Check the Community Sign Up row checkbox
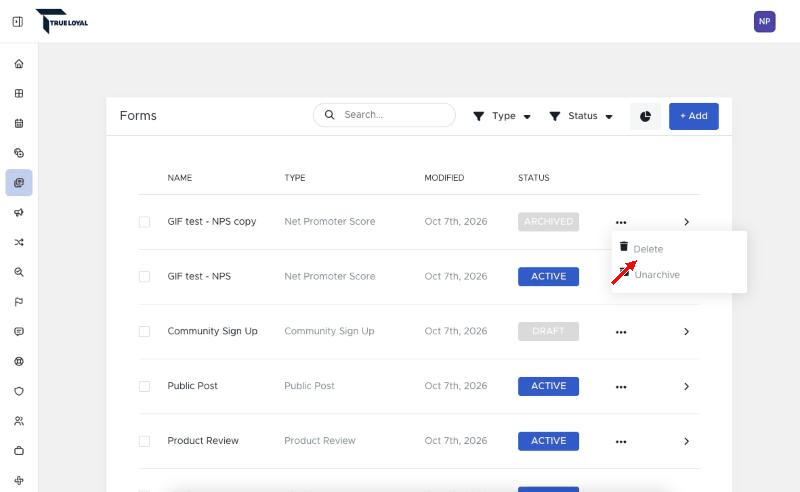 pyautogui.click(x=144, y=331)
